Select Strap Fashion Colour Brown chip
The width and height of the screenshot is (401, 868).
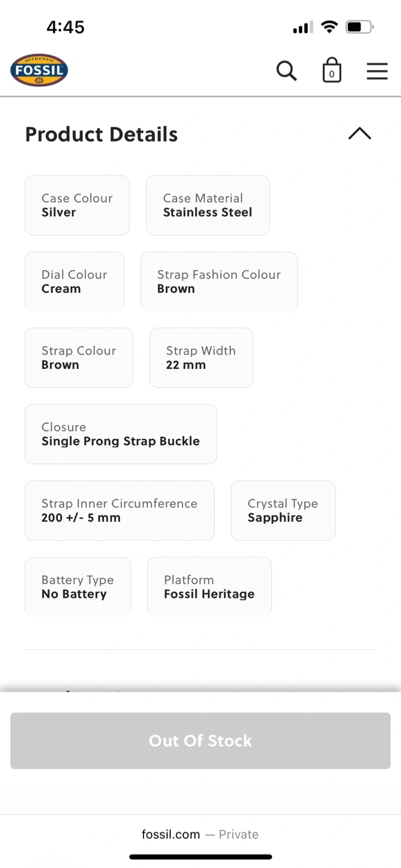pos(219,281)
